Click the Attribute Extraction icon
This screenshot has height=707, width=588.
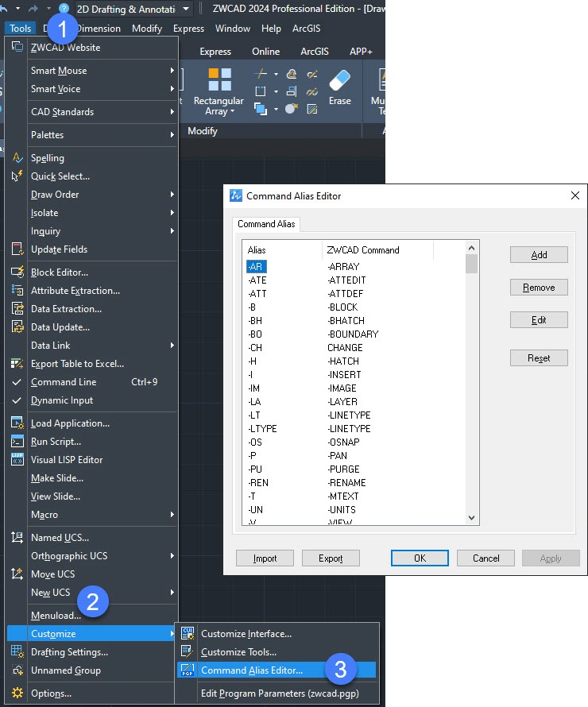[x=17, y=291]
